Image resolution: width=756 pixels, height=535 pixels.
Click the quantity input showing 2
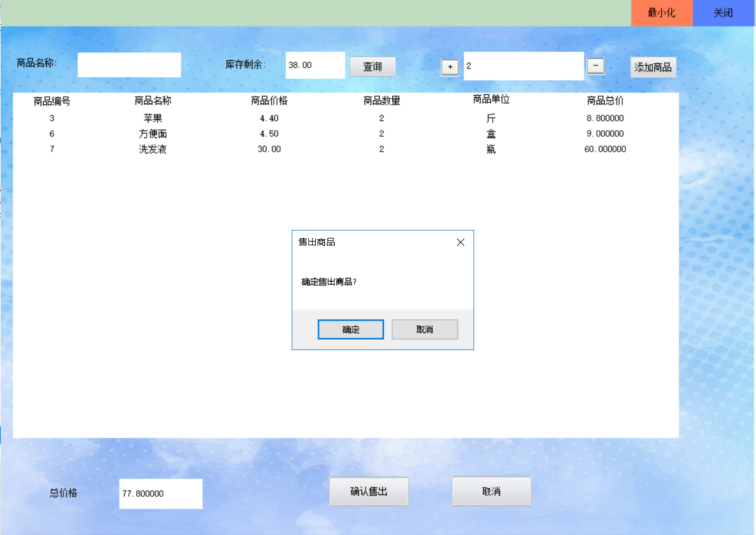coord(523,66)
